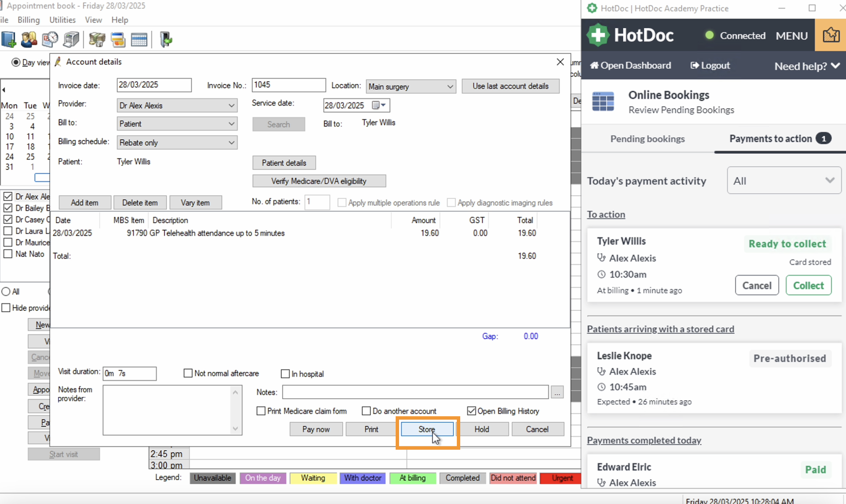
Task: Log out of HotDoc
Action: click(710, 65)
